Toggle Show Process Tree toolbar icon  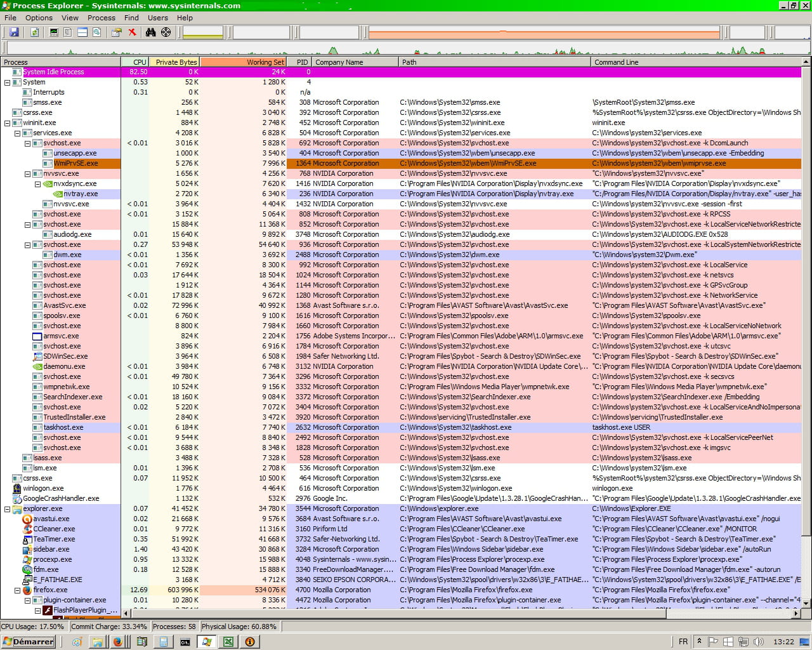pyautogui.click(x=68, y=32)
